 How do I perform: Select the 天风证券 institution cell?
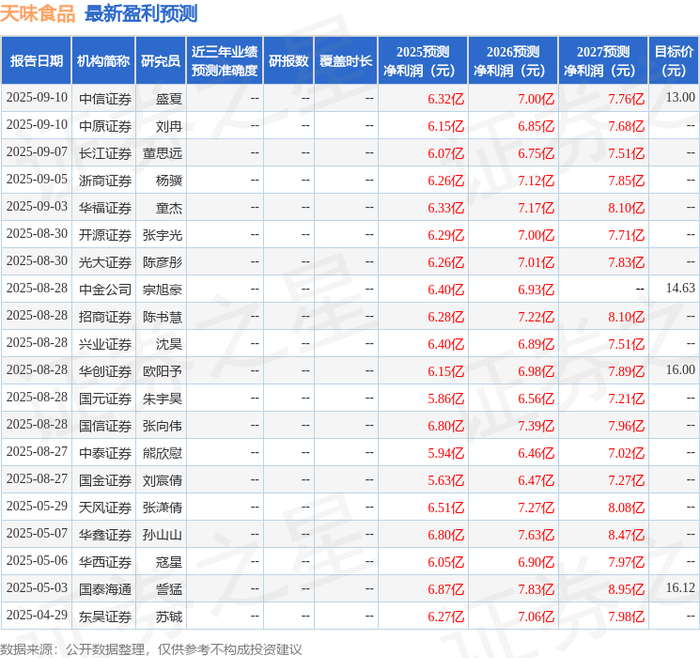(x=105, y=508)
